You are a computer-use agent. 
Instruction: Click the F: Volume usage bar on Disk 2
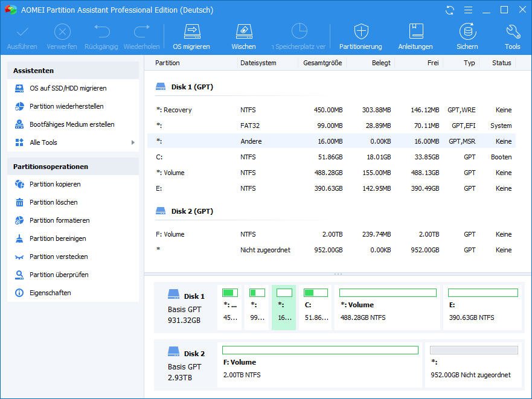[x=320, y=350]
